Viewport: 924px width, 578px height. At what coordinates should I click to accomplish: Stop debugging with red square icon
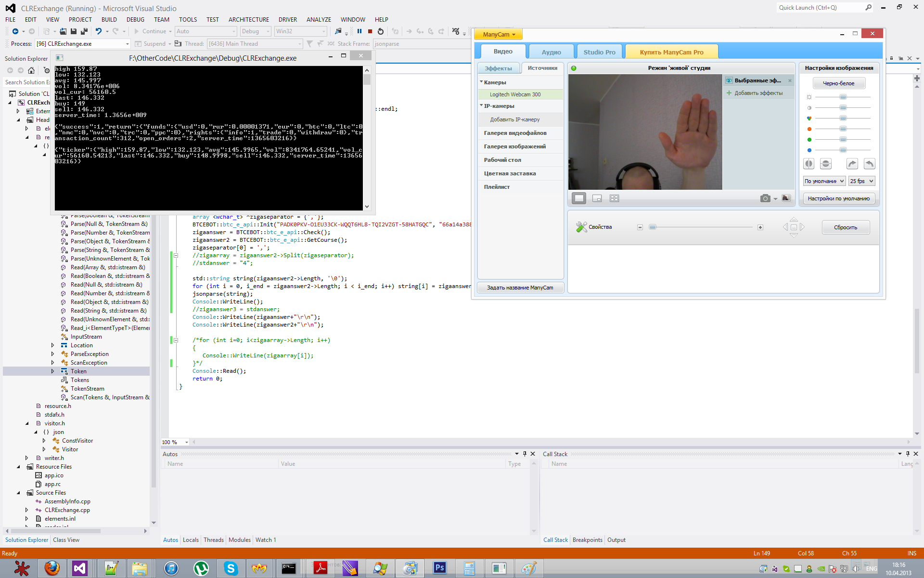pos(370,31)
